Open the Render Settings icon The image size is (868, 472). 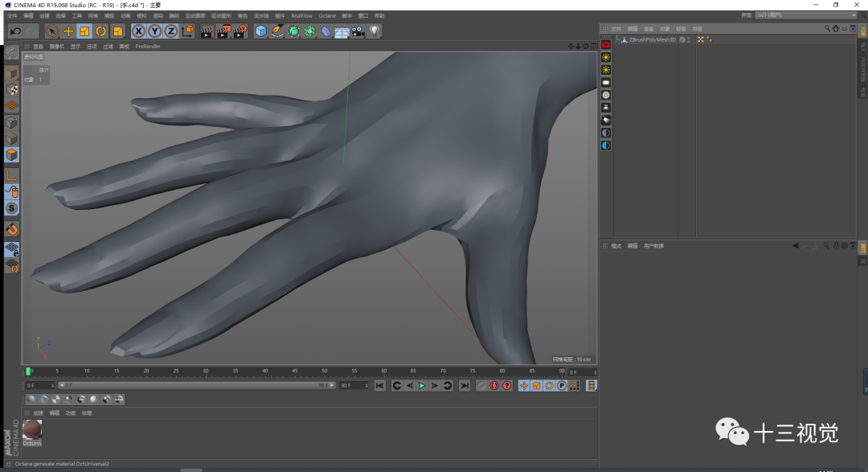coord(240,31)
